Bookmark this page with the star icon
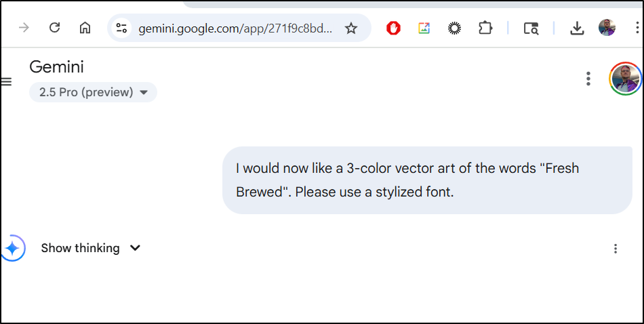This screenshot has height=324, width=644. pyautogui.click(x=350, y=28)
